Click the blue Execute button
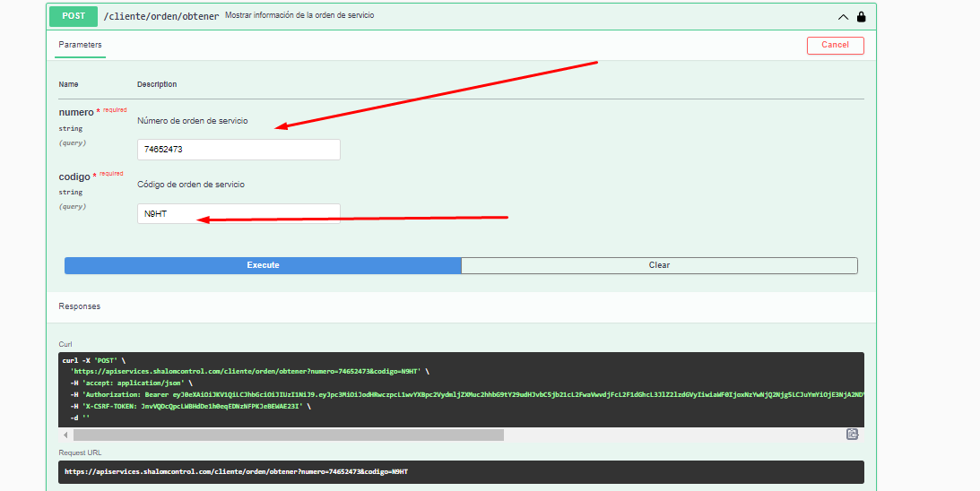The image size is (980, 491). tap(263, 265)
